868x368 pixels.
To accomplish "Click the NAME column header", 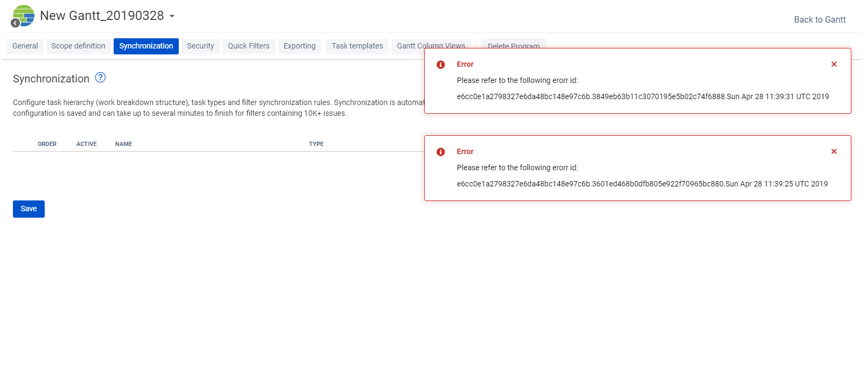I will [123, 144].
